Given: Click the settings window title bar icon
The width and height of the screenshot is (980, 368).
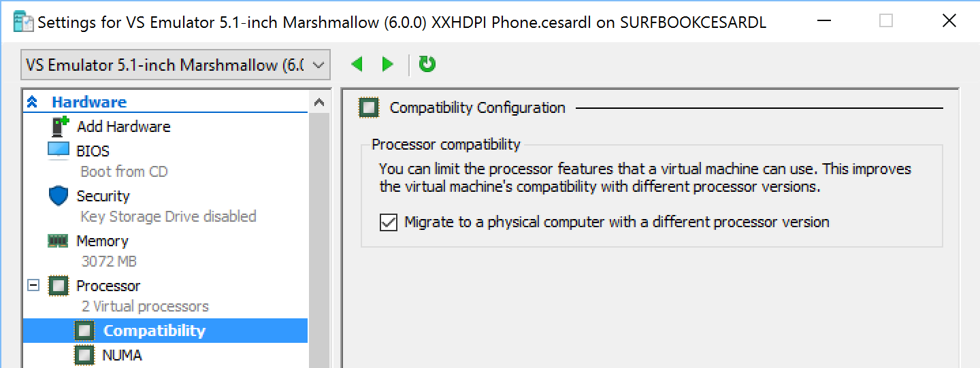Looking at the screenshot, I should coord(23,21).
